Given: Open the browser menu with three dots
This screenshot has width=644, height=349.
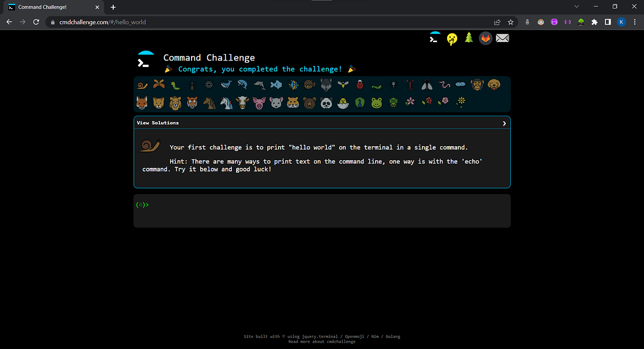Looking at the screenshot, I should (x=634, y=22).
